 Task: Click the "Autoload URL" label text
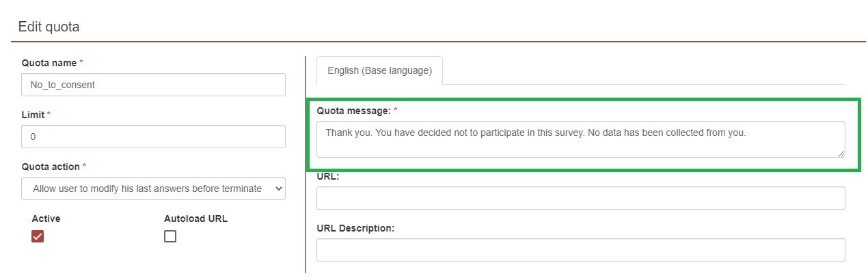(195, 219)
